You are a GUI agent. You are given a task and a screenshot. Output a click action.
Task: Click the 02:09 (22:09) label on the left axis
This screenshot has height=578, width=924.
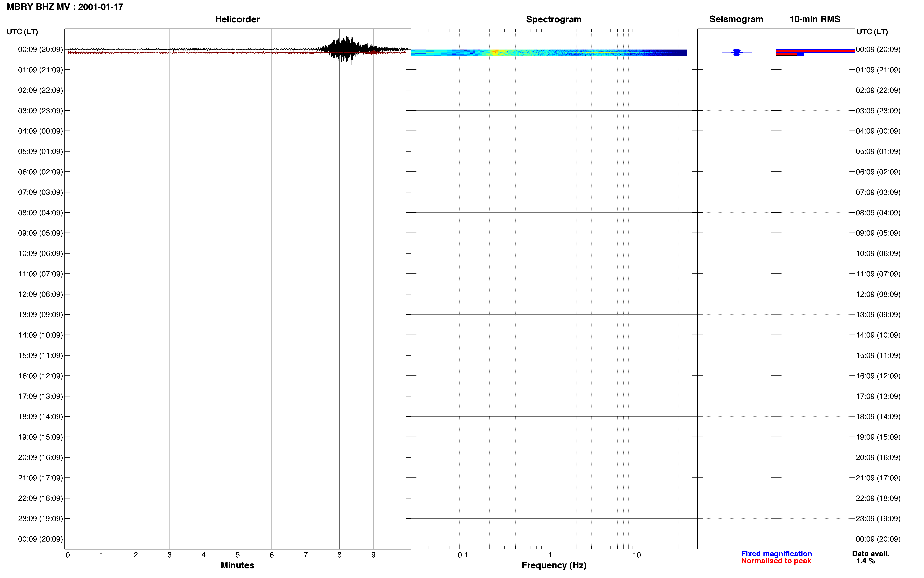[41, 90]
